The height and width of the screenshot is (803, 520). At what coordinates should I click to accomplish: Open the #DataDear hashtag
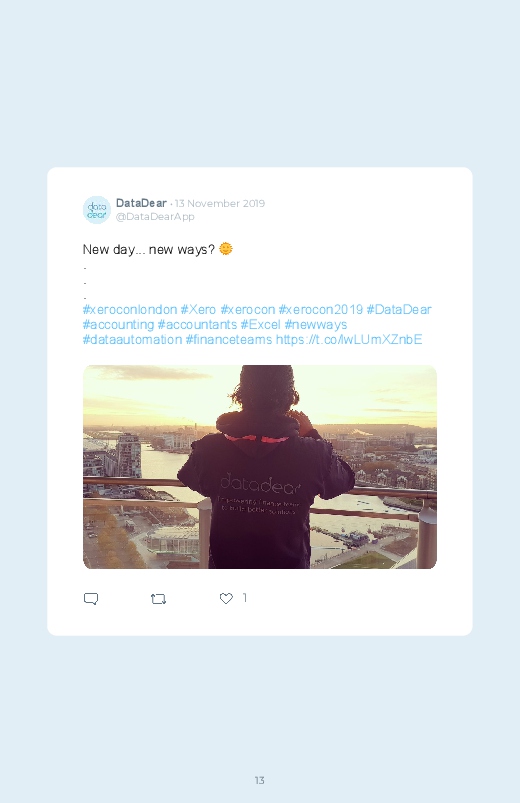[x=399, y=310]
